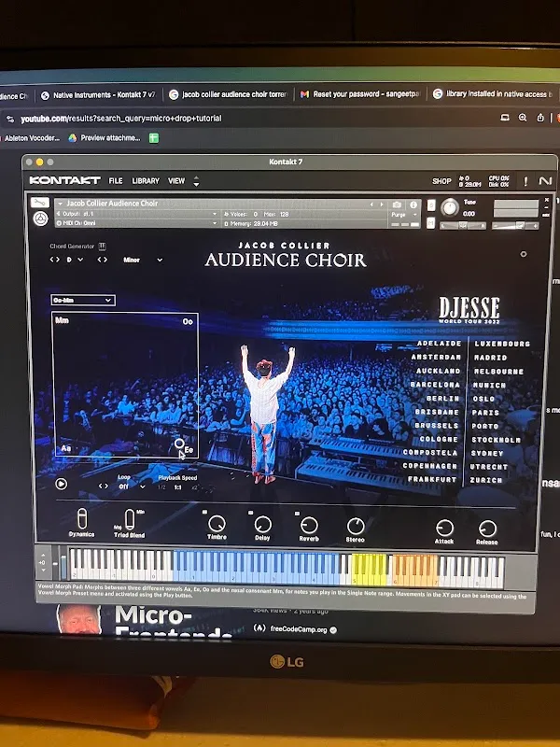This screenshot has height=747, width=560.
Task: Open the Kontakt VIEW menu
Action: 176,181
